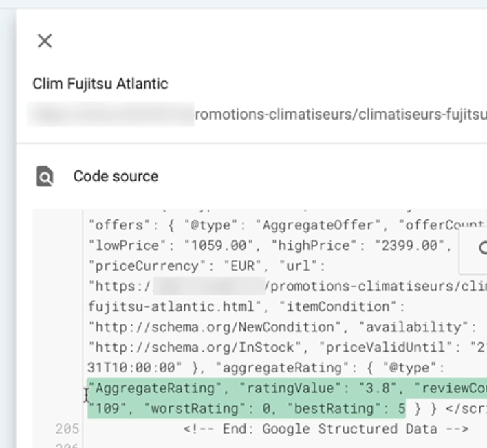Click the promotions-climatiseurs URL text under the title

click(340, 115)
